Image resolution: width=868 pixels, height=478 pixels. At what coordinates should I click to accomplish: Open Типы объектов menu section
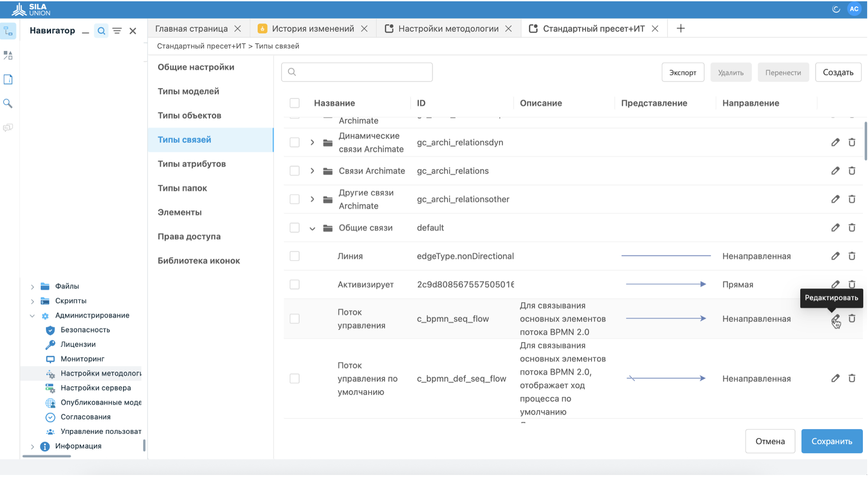189,115
